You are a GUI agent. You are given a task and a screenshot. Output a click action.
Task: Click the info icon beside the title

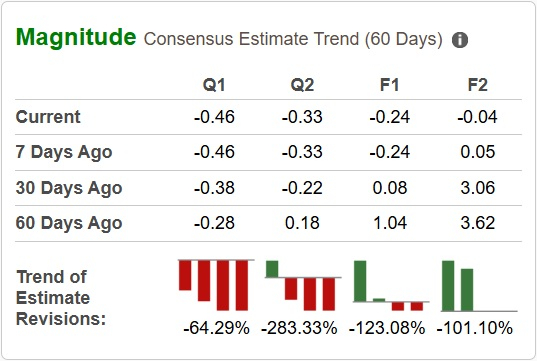tap(460, 40)
